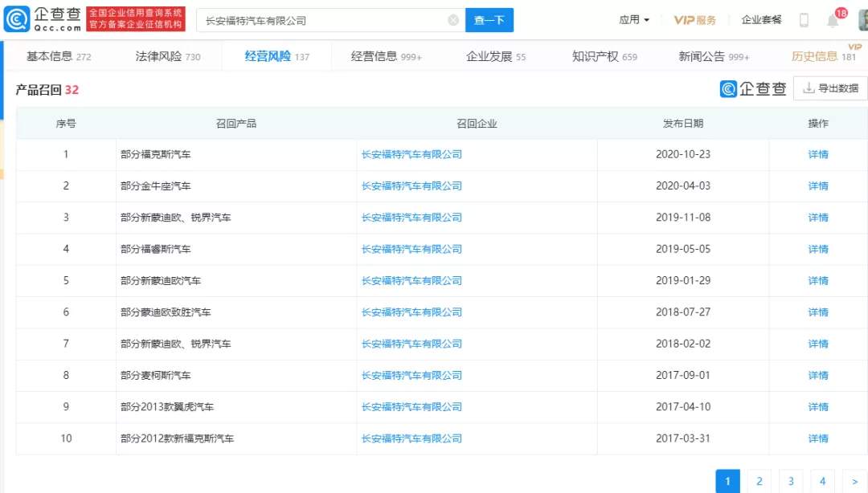
Task: Open 详情 for 部分金牛座汽车 recall
Action: coord(818,186)
